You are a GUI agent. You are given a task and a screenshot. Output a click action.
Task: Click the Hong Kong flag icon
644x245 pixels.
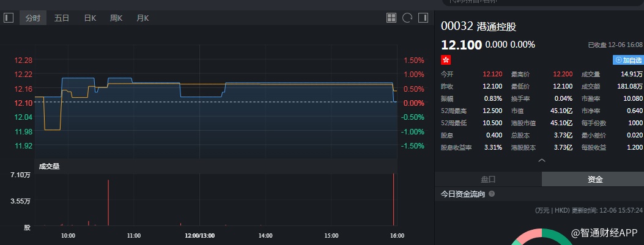pyautogui.click(x=446, y=60)
